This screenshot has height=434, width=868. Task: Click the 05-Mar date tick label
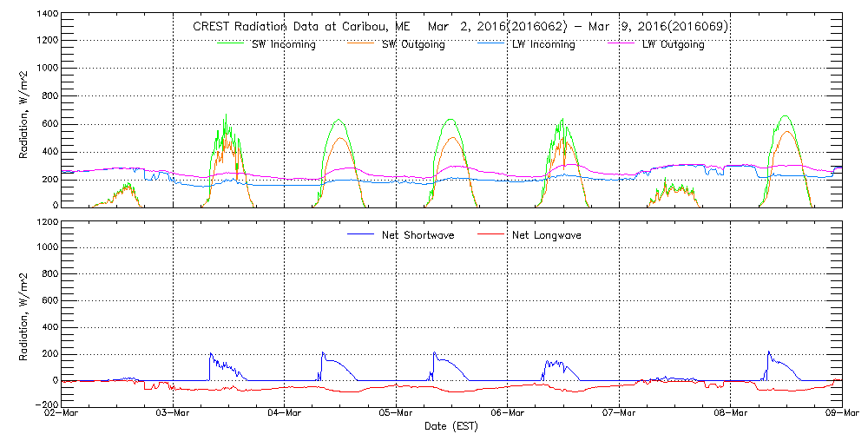396,413
